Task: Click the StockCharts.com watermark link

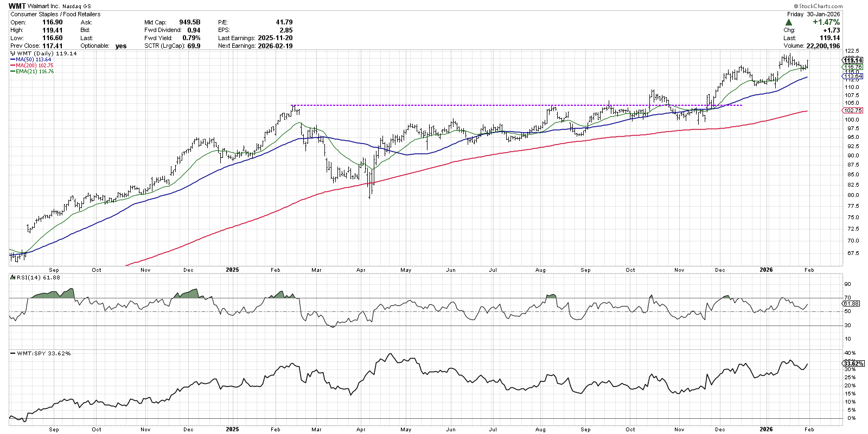Action: [818, 6]
